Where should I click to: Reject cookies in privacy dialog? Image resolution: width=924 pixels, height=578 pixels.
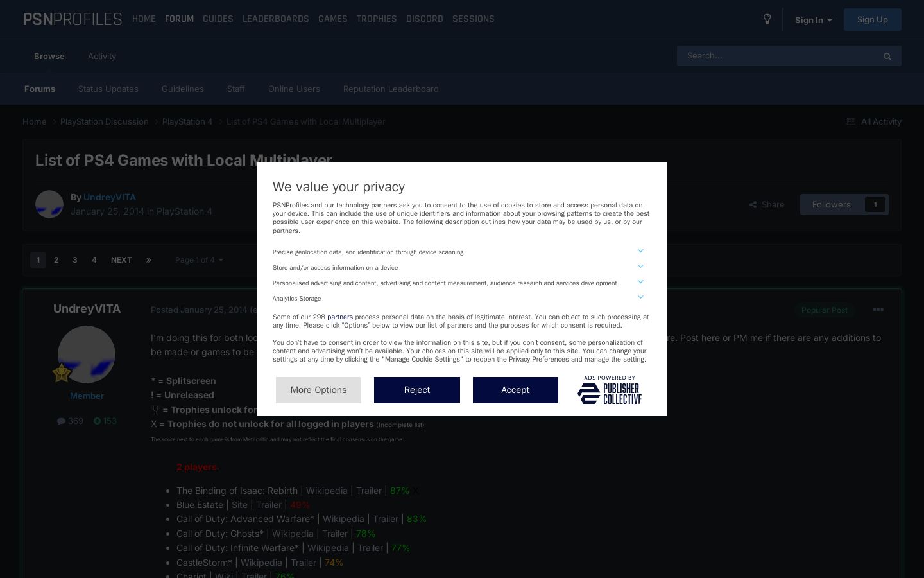(x=417, y=390)
